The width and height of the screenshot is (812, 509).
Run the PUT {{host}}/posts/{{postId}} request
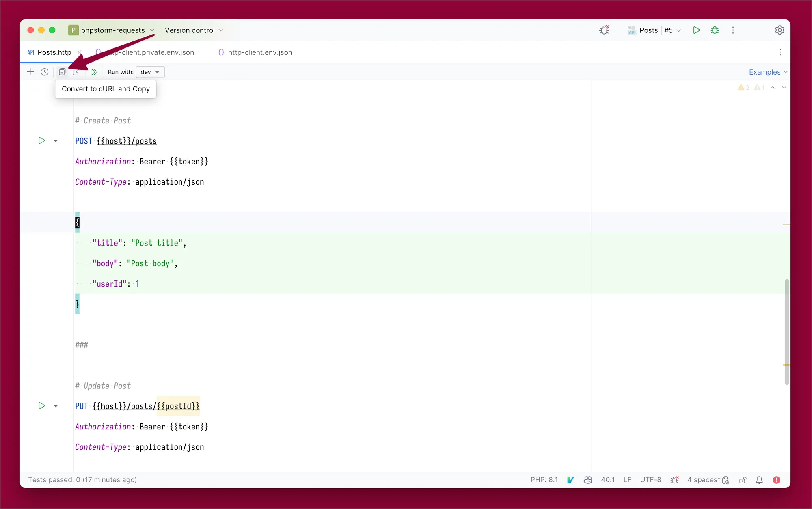(x=41, y=405)
